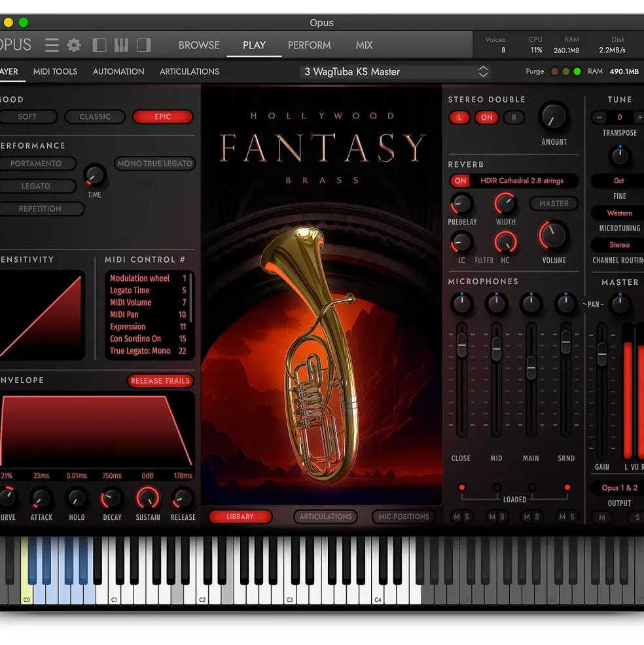Click the envelope Sustain knob

[148, 498]
